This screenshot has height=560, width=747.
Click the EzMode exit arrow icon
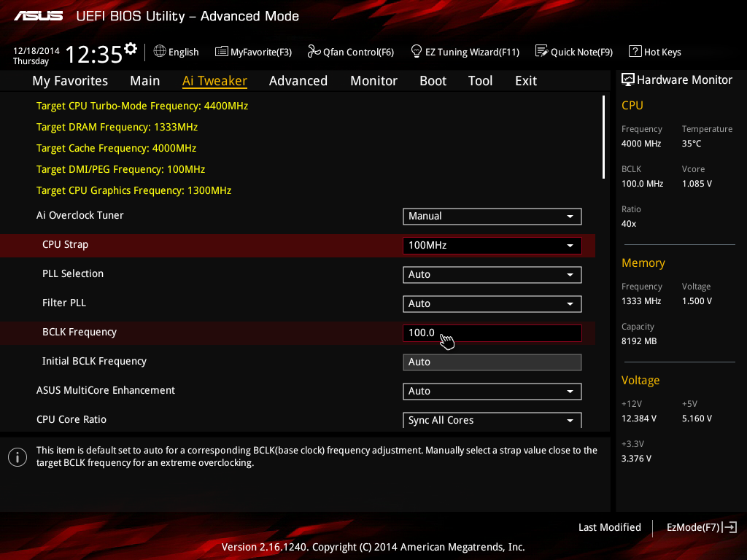729,527
